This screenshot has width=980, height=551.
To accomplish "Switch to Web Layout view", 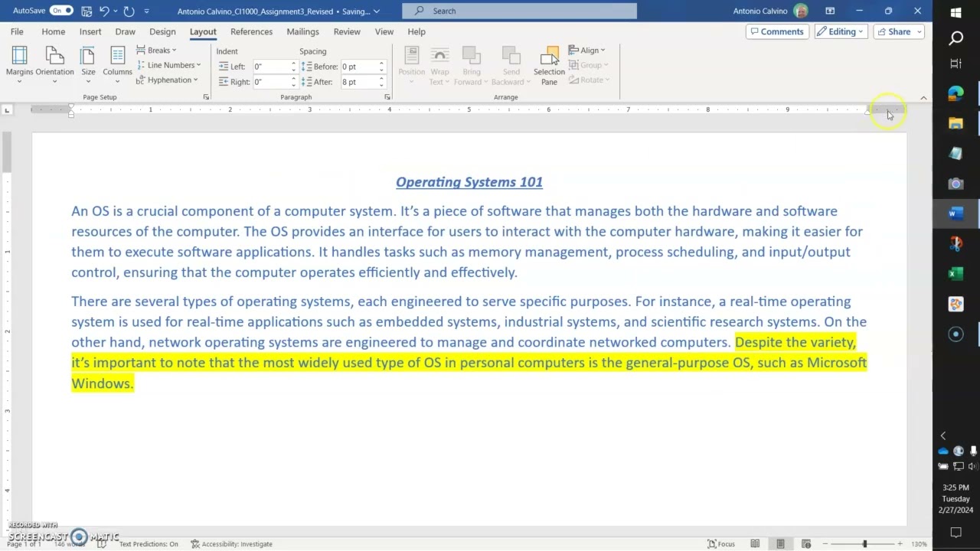I will [x=805, y=544].
